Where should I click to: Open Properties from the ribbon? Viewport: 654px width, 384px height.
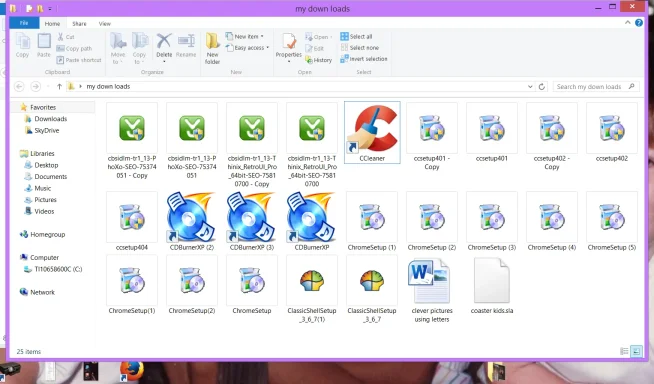(289, 48)
